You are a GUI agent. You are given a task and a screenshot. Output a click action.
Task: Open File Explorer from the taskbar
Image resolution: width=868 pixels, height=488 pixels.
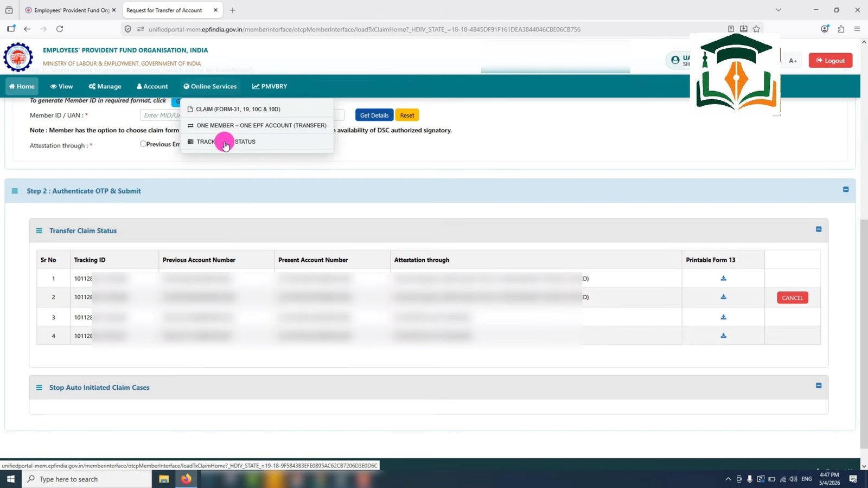click(x=164, y=479)
